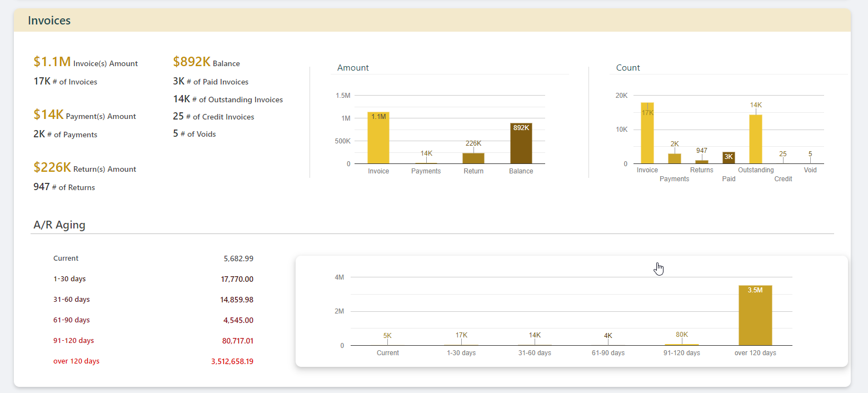The height and width of the screenshot is (393, 868).
Task: Click the Void label in the Count chart
Action: tap(810, 170)
